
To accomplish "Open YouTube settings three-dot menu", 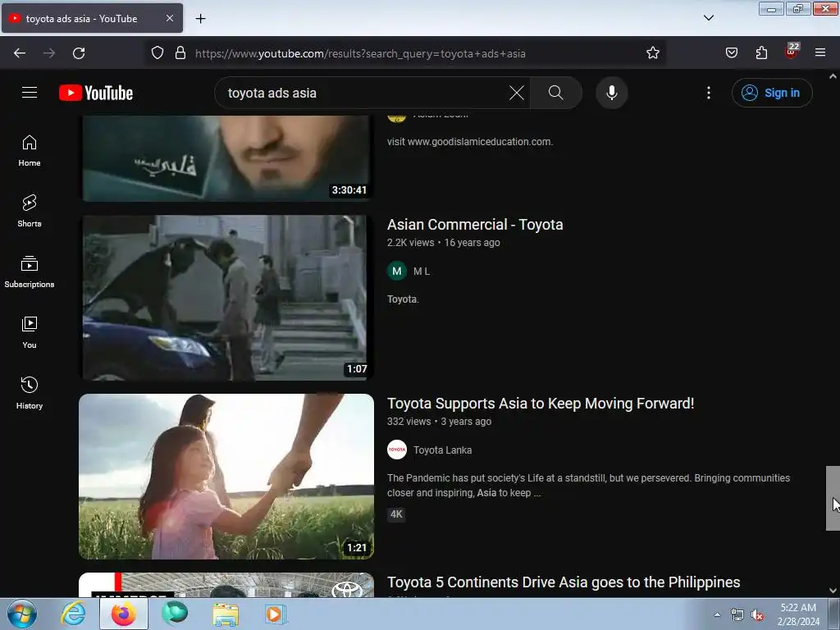I will pyautogui.click(x=708, y=93).
